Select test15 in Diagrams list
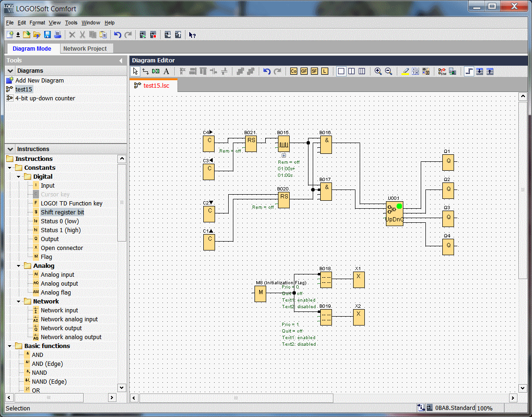The image size is (532, 417). (23, 90)
